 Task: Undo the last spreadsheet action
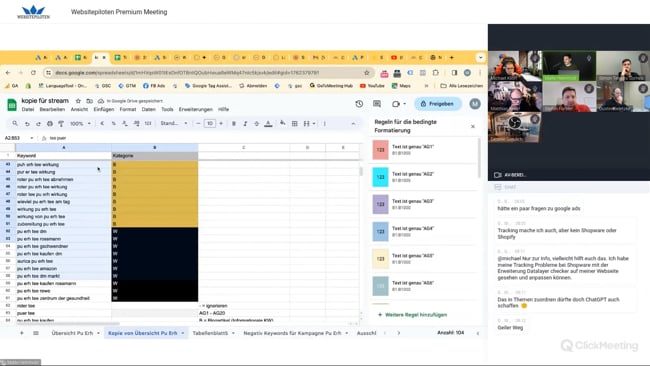pyautogui.click(x=27, y=124)
